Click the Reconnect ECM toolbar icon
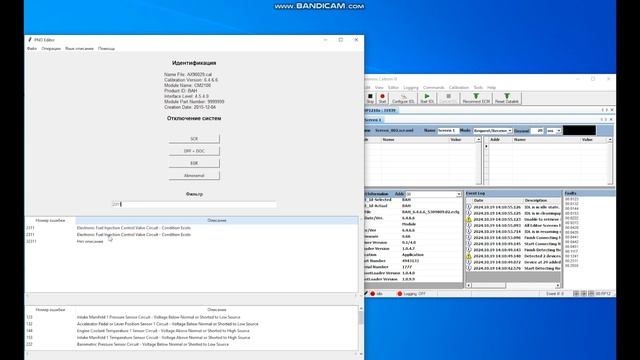This screenshot has width=640, height=360. pos(476,98)
